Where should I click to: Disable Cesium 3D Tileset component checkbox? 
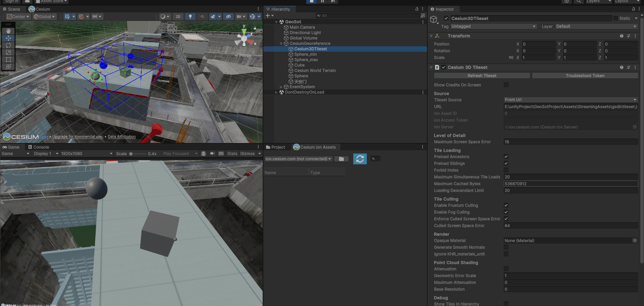[x=444, y=67]
